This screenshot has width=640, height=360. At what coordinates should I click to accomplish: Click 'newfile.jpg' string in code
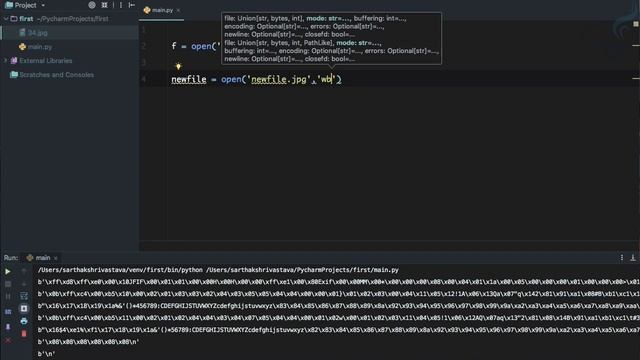click(x=279, y=79)
